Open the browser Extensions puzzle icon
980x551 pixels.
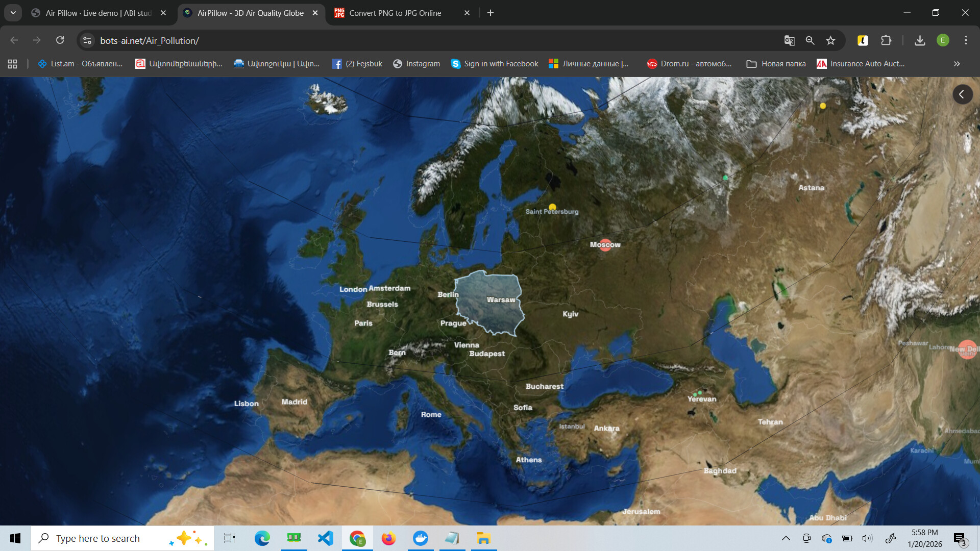(886, 41)
